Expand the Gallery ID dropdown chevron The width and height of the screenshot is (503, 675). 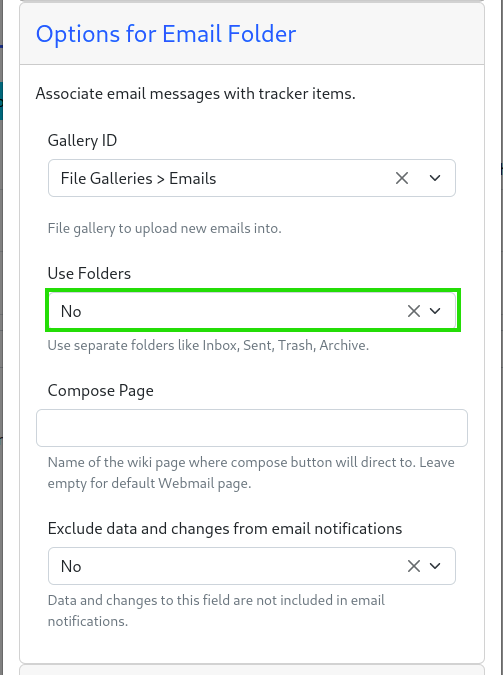coord(435,178)
